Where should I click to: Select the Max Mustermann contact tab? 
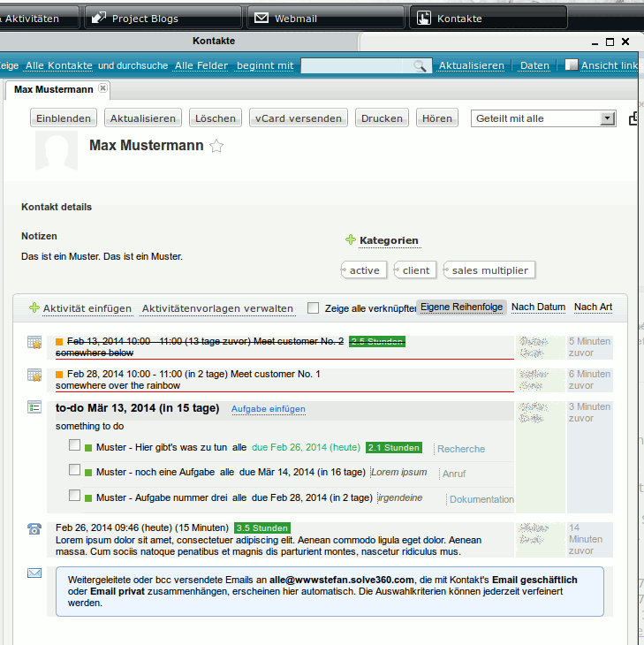pyautogui.click(x=54, y=89)
